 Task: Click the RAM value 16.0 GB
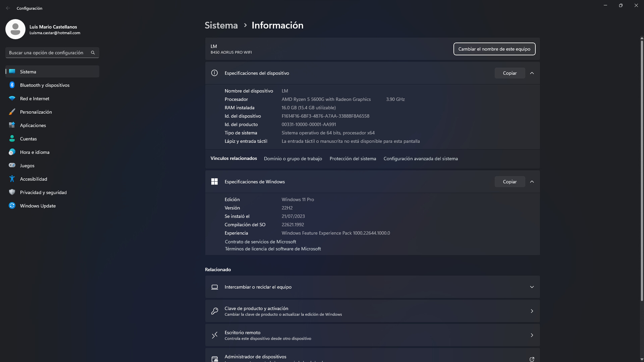[x=309, y=108]
